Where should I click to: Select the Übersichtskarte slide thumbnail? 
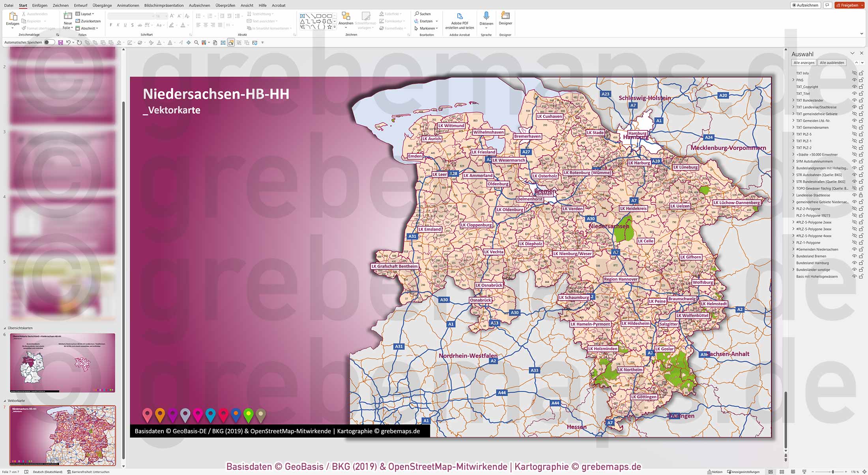(x=62, y=363)
